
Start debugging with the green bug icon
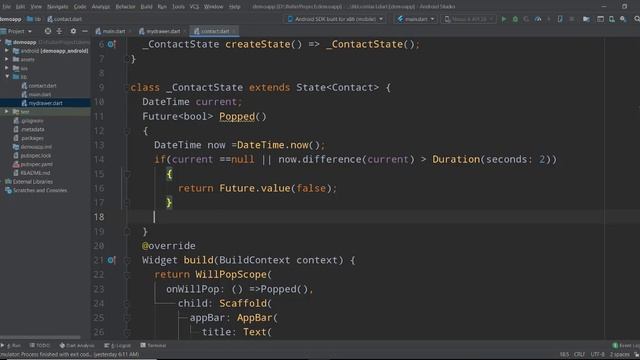(x=515, y=19)
